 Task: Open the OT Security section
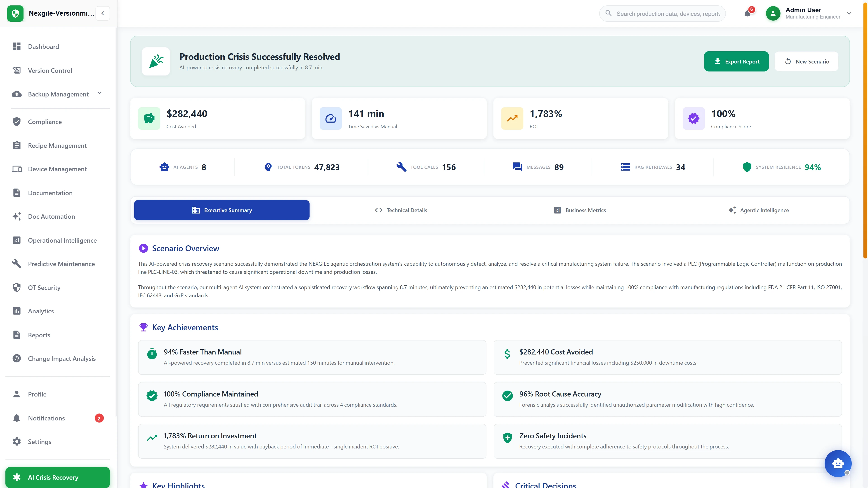click(x=44, y=288)
